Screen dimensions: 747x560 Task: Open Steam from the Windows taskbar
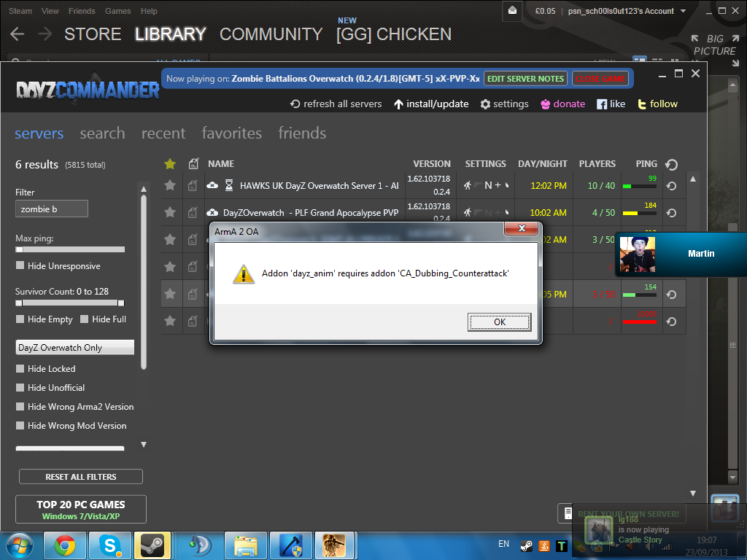[152, 545]
